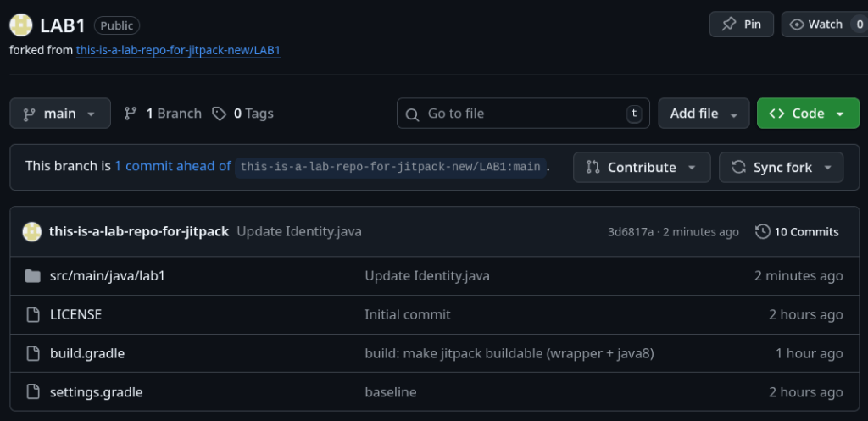Click the LICENSE file icon
Image resolution: width=868 pixels, height=421 pixels.
click(x=33, y=314)
